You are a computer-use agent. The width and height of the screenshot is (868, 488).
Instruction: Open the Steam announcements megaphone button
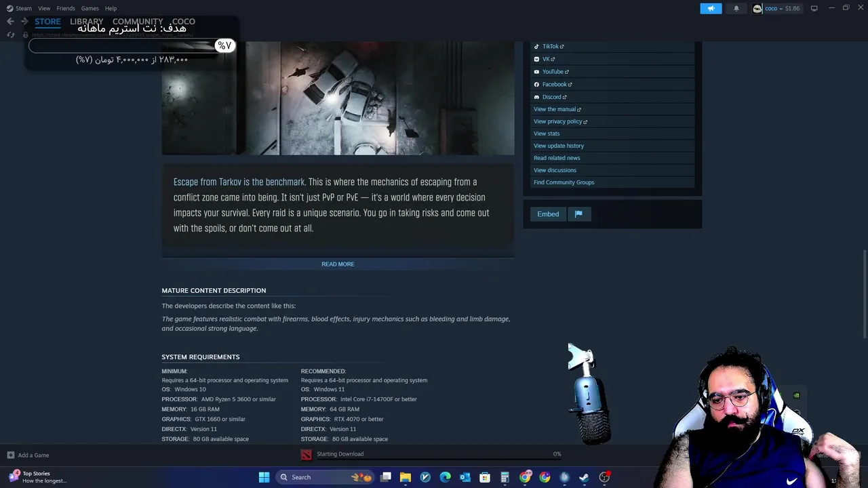click(711, 8)
